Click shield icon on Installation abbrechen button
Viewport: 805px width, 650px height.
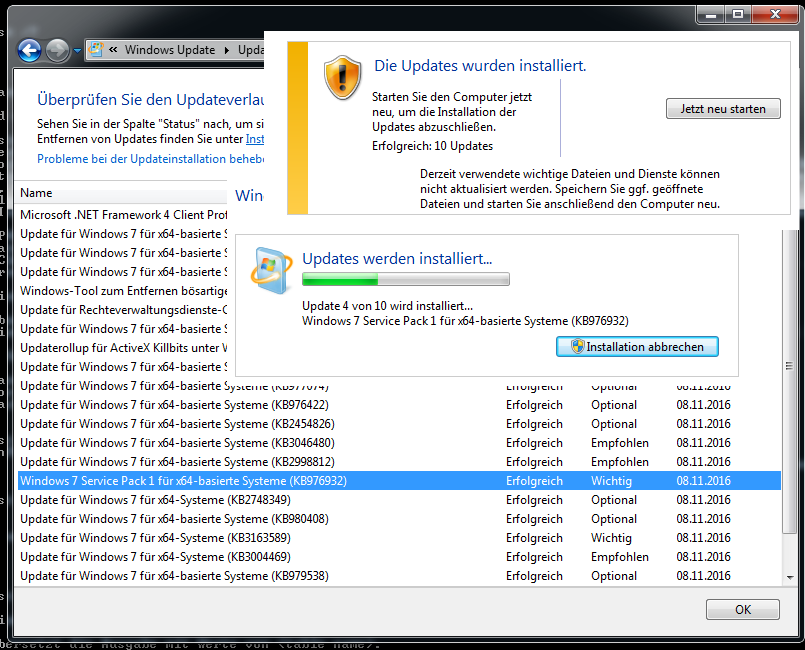click(x=577, y=347)
